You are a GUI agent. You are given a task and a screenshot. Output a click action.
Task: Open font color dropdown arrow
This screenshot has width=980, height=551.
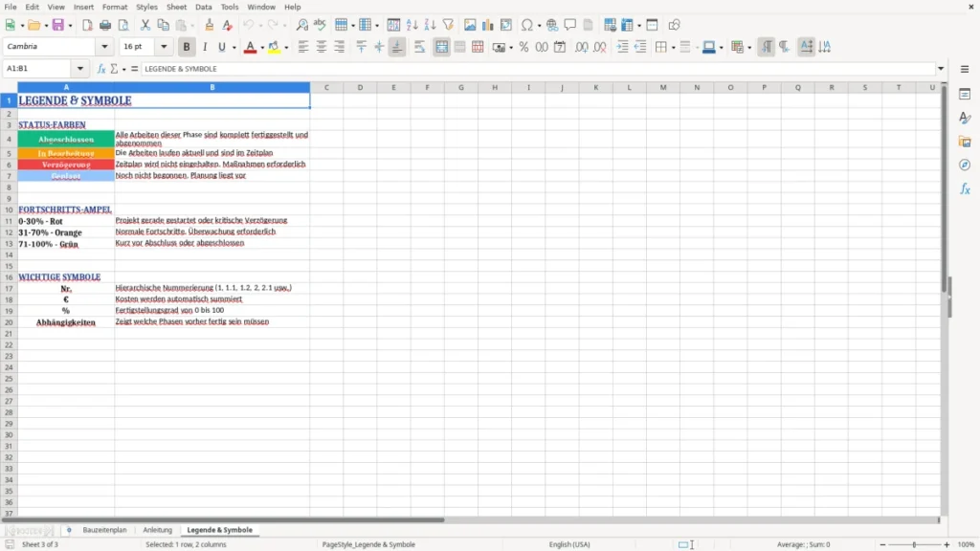point(262,48)
